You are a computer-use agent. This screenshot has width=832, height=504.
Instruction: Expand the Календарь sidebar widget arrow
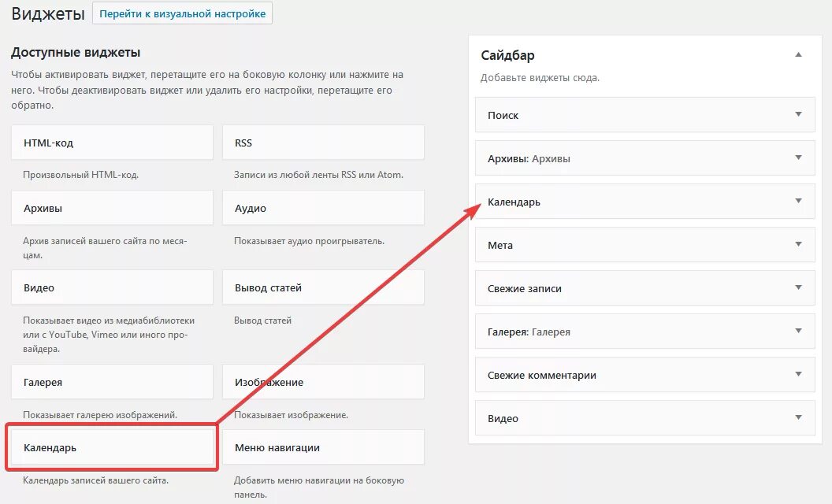(x=798, y=201)
